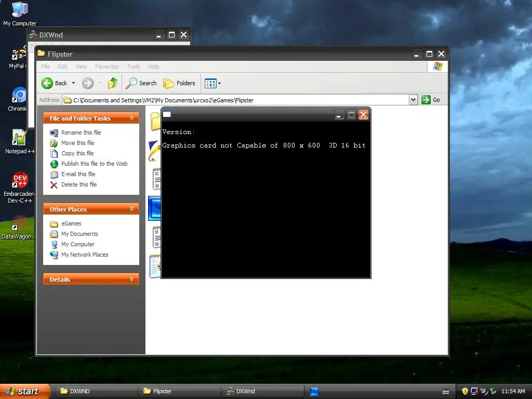Collapse the File and Folder Tasks panel
Screen dimensions: 532x399
click(x=131, y=118)
